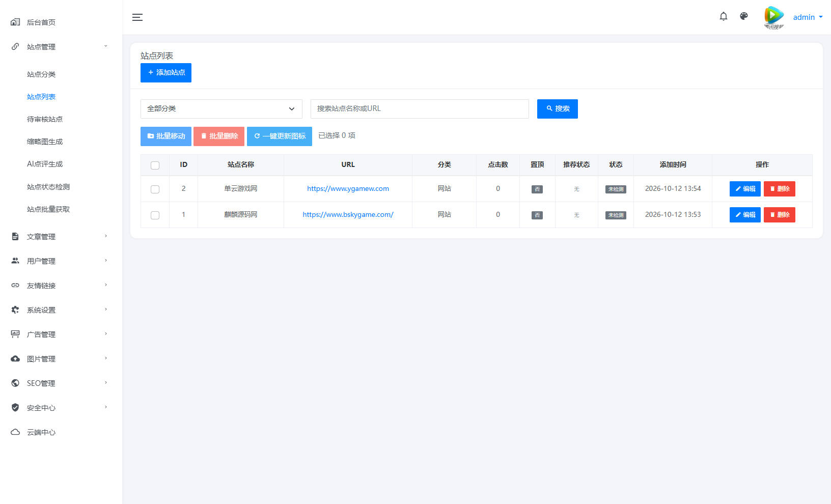Click 删除 for 麒麟源码网 row
Screen dimensions: 831x504
[x=780, y=215]
